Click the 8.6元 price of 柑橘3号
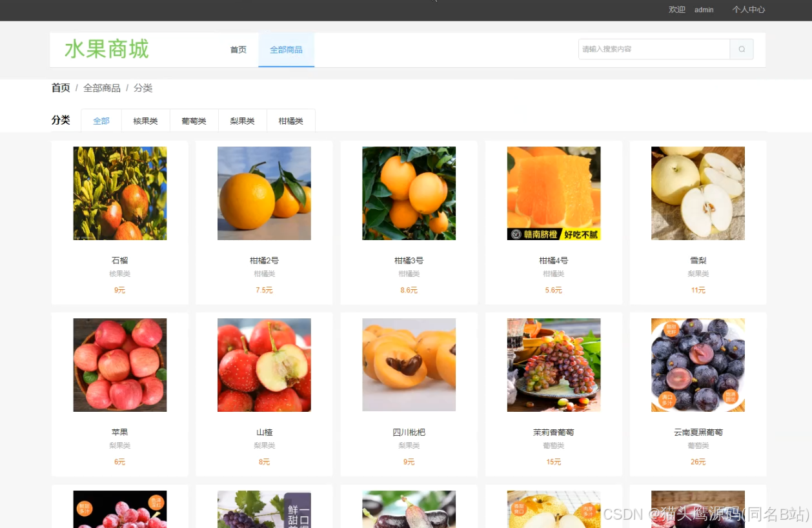The height and width of the screenshot is (528, 812). coord(409,290)
